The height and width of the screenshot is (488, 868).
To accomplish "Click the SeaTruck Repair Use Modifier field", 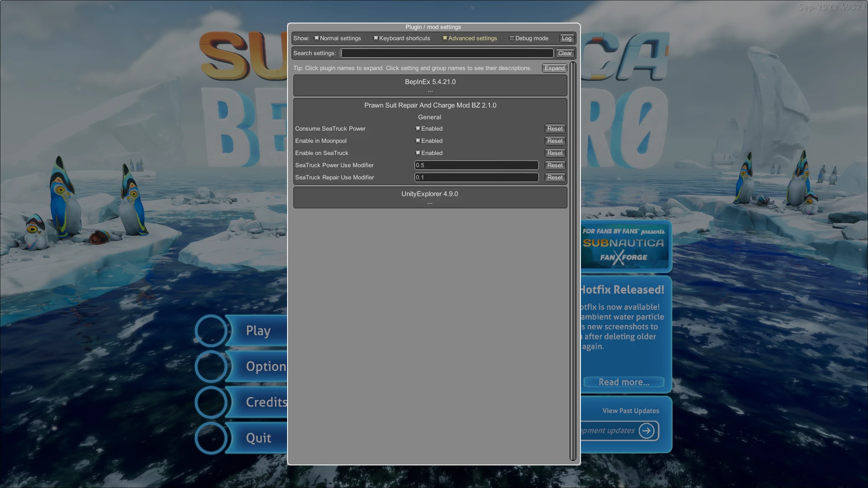I will 476,178.
